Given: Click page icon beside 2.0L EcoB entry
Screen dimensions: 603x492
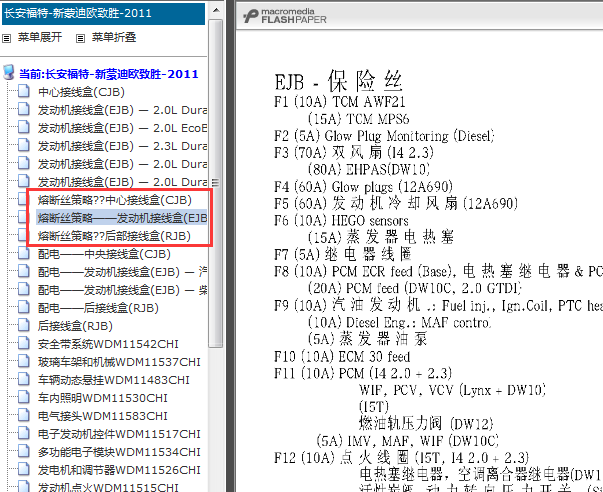Looking at the screenshot, I should click(23, 127).
